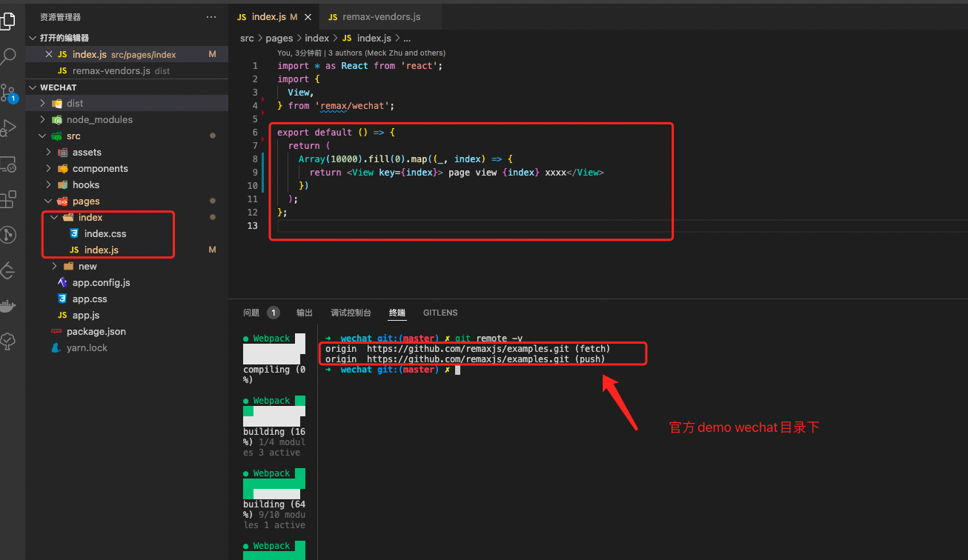Screen dimensions: 968x560
Task: Click the 'git remote -v' command text
Action: [x=488, y=339]
